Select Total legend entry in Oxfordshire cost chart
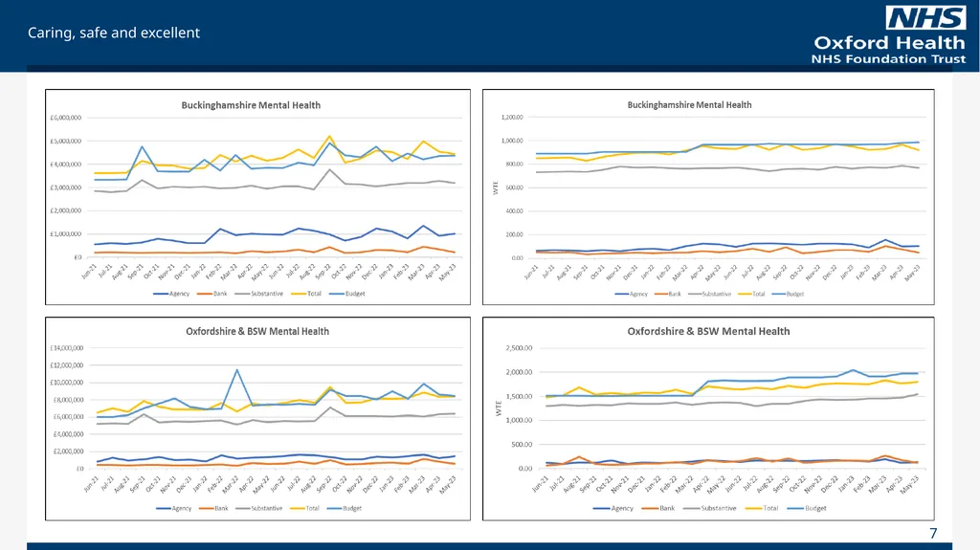 [x=304, y=509]
